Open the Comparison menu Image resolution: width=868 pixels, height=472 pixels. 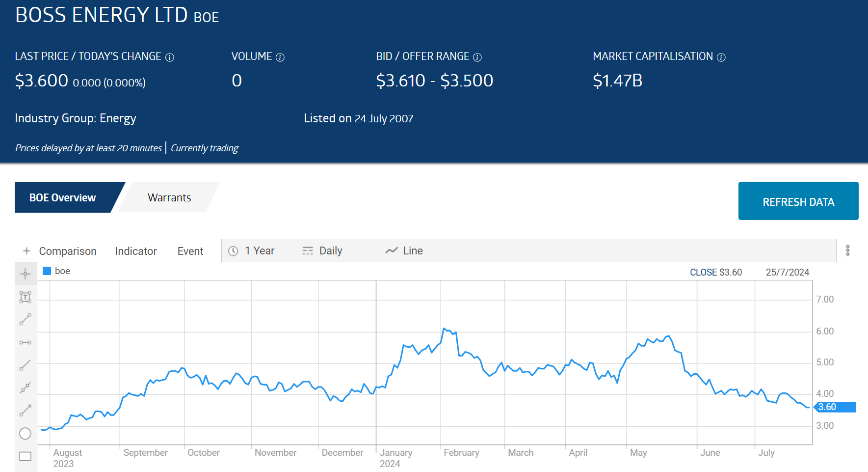(68, 251)
